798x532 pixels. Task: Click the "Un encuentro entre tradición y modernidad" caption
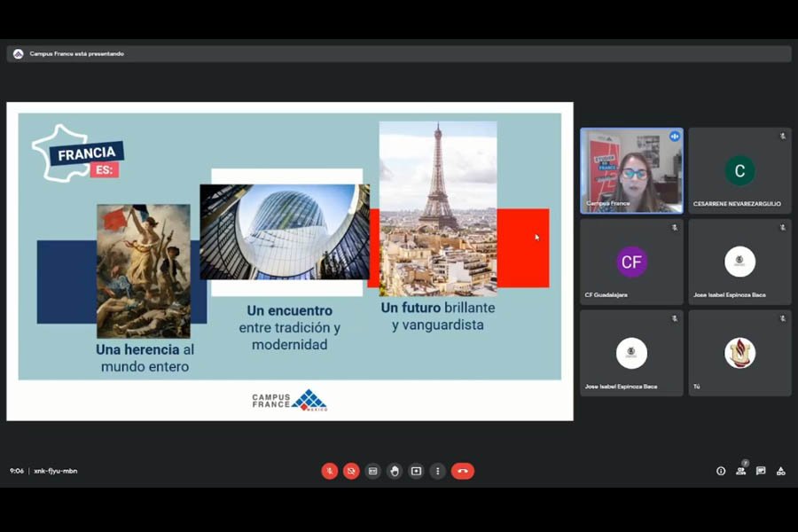[290, 327]
